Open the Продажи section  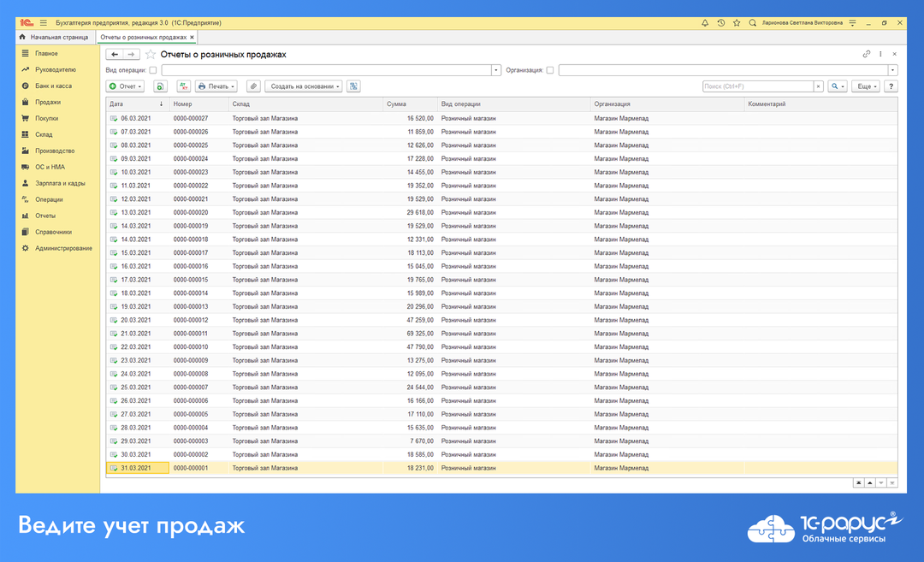click(48, 102)
